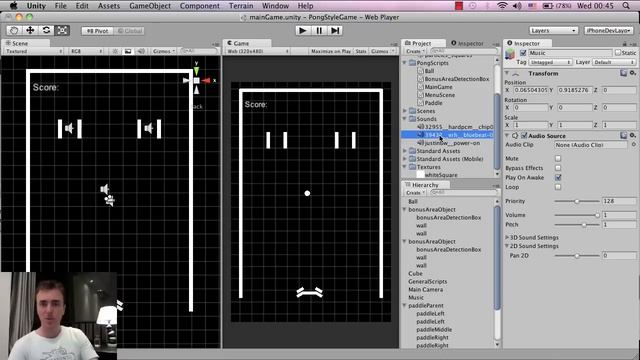Image resolution: width=640 pixels, height=360 pixels.
Task: Toggle the Global handle rotation button
Action: (129, 31)
